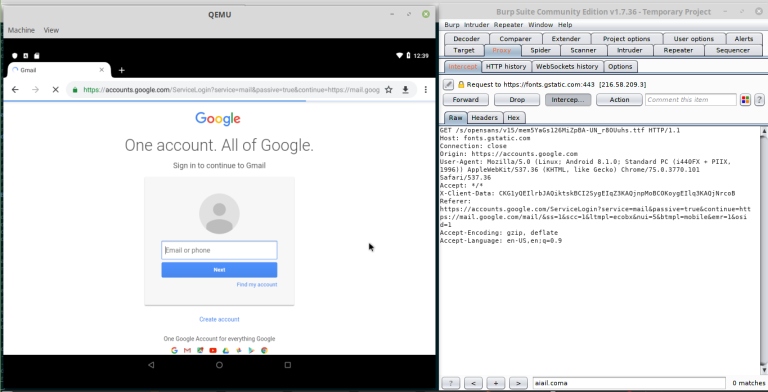Click the Google Play product icon

[x=251, y=350]
